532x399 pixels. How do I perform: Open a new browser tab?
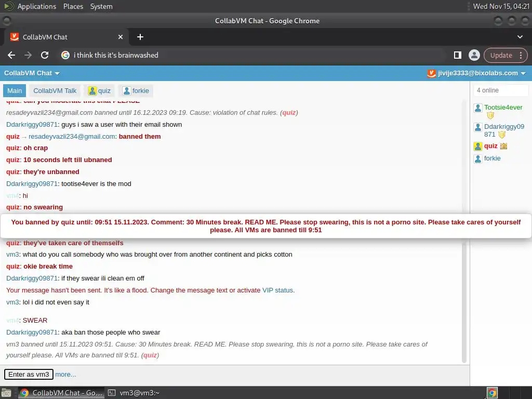140,37
